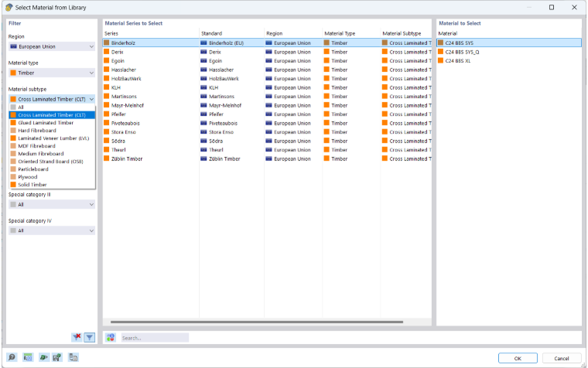
Task: Confirm selection with OK button
Action: tap(518, 358)
